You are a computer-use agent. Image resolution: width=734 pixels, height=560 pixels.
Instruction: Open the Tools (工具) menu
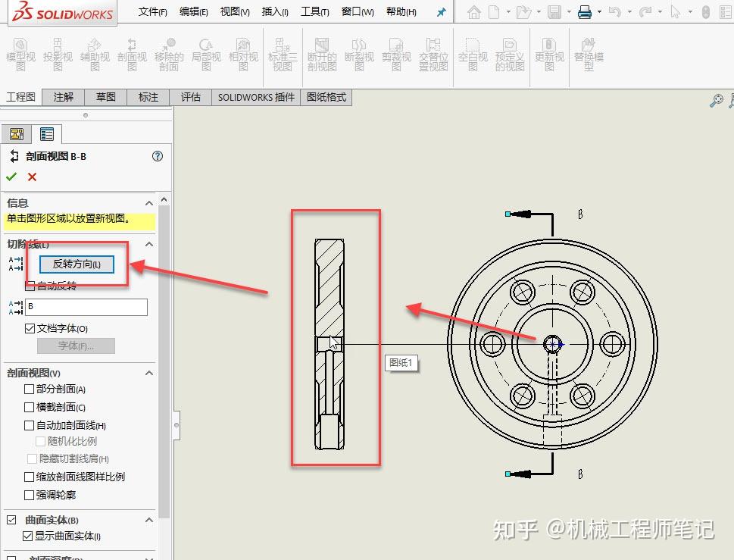click(x=315, y=11)
